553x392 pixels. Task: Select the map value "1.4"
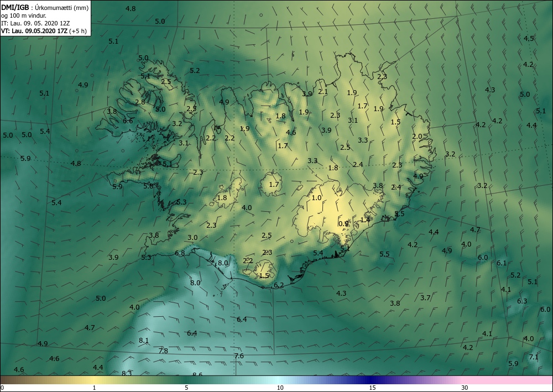[366, 219]
